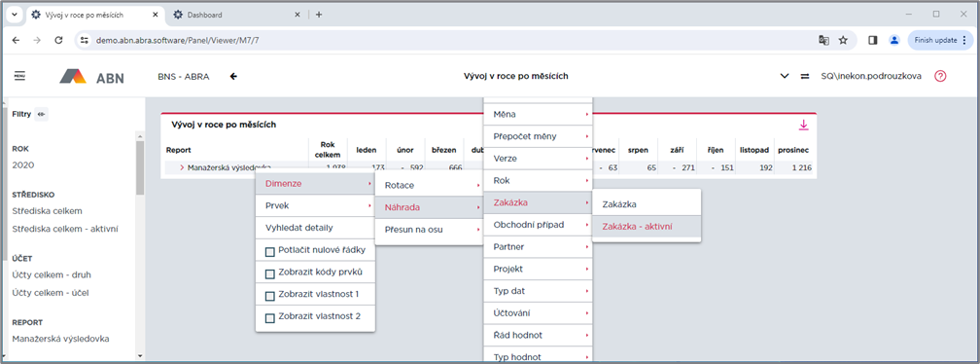Open the Řád hodnot submenu
This screenshot has height=364, width=980.
(x=538, y=335)
